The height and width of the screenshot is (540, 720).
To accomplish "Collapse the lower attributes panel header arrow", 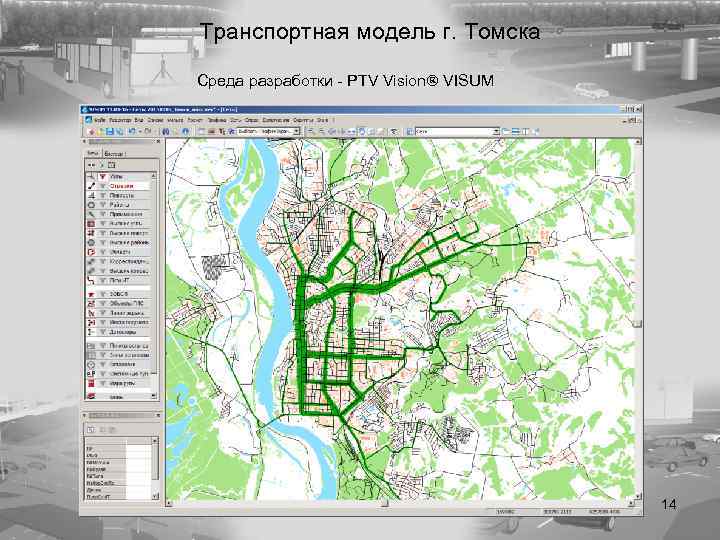I will tap(84, 416).
